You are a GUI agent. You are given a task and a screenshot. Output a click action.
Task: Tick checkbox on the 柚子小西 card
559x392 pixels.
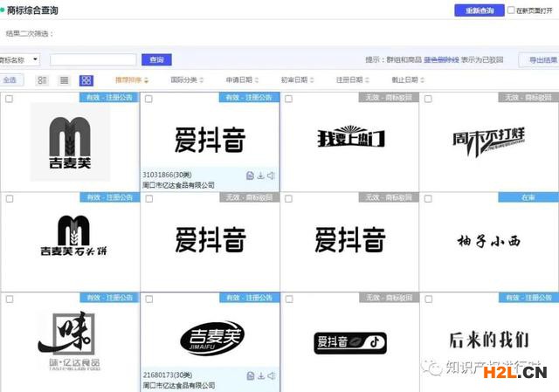click(x=428, y=198)
